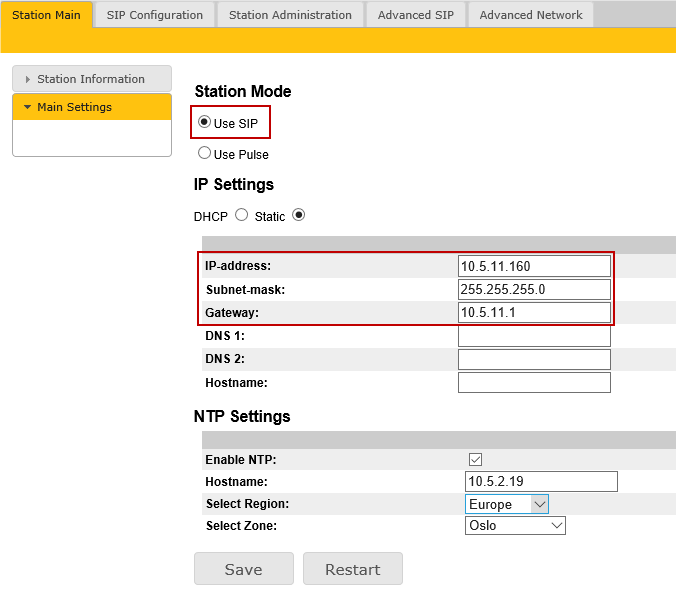Click the Subnet-mask input field

click(x=534, y=289)
